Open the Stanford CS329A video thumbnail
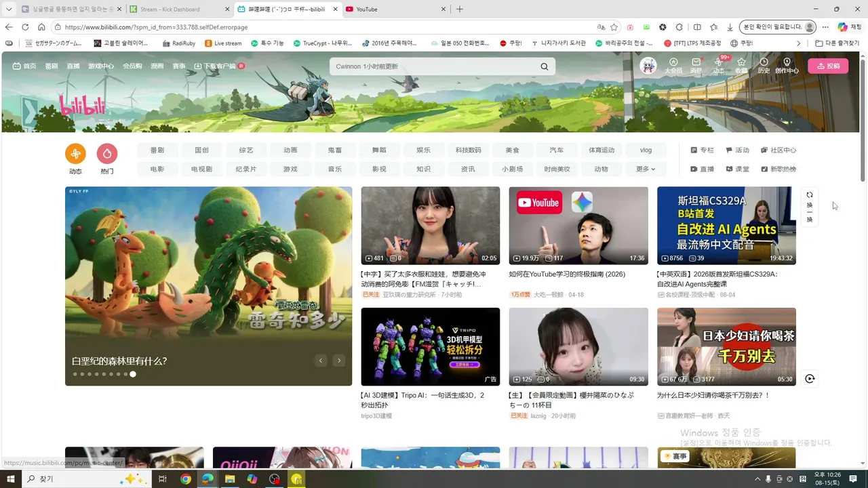 [x=726, y=226]
